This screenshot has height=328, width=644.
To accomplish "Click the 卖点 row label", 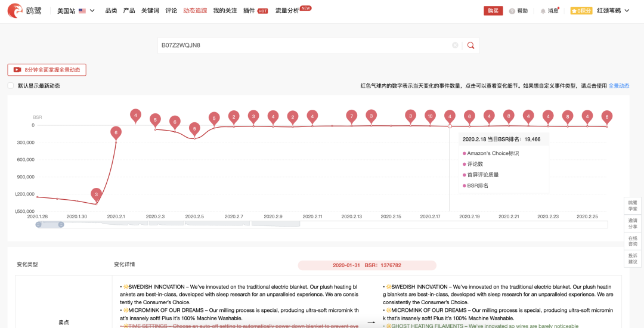I will pos(64,323).
